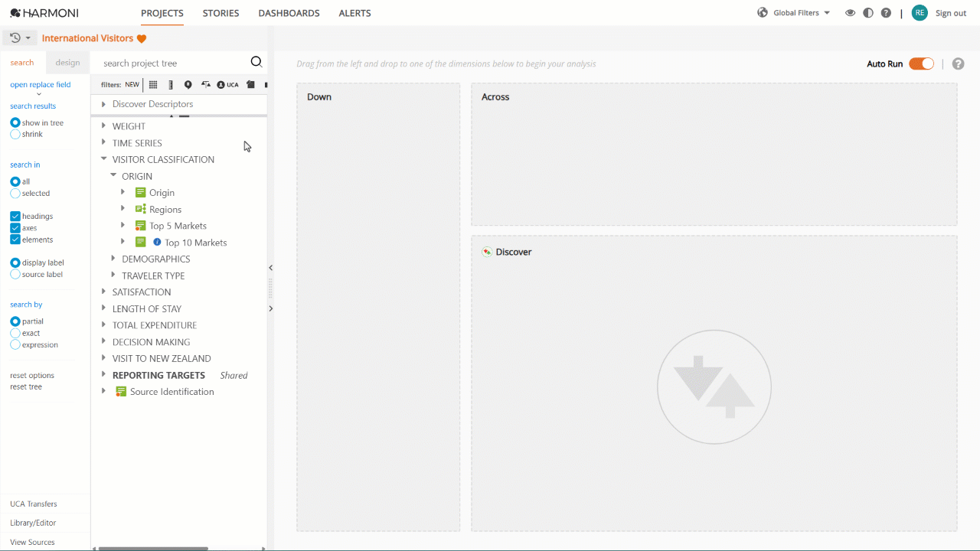Toggle the Auto Run switch
Image resolution: width=980 pixels, height=551 pixels.
(x=921, y=64)
